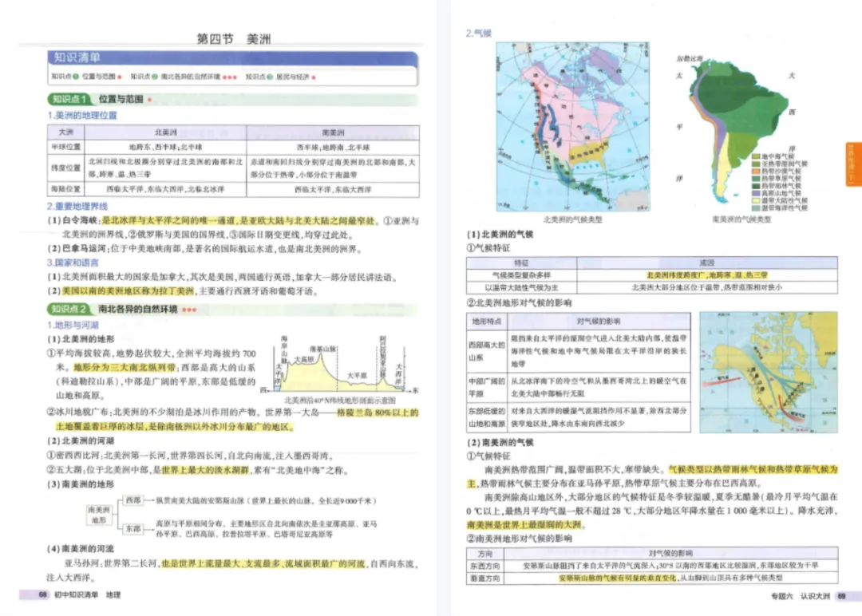The height and width of the screenshot is (616, 862).
Task: Click the subheading '3.国家和语言'
Action: (73, 263)
